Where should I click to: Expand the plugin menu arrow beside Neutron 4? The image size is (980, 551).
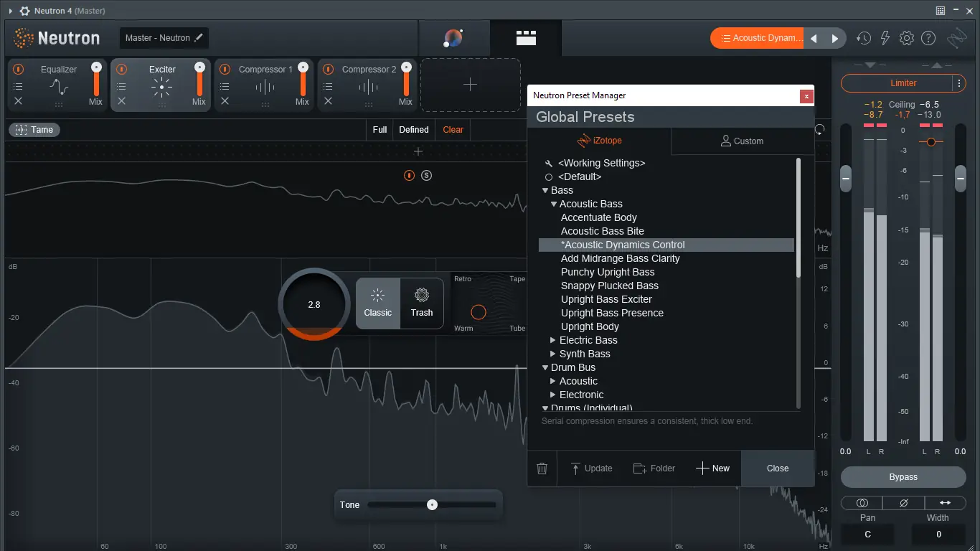coord(10,11)
